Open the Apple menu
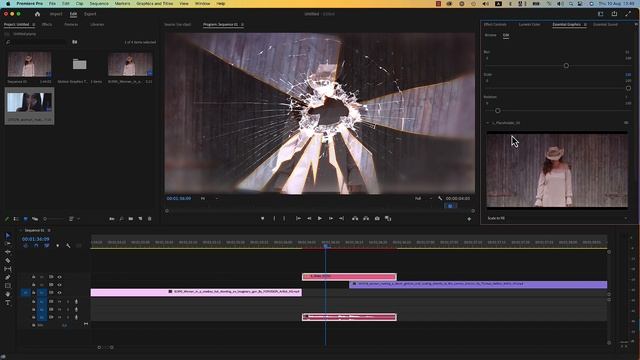 point(8,3)
